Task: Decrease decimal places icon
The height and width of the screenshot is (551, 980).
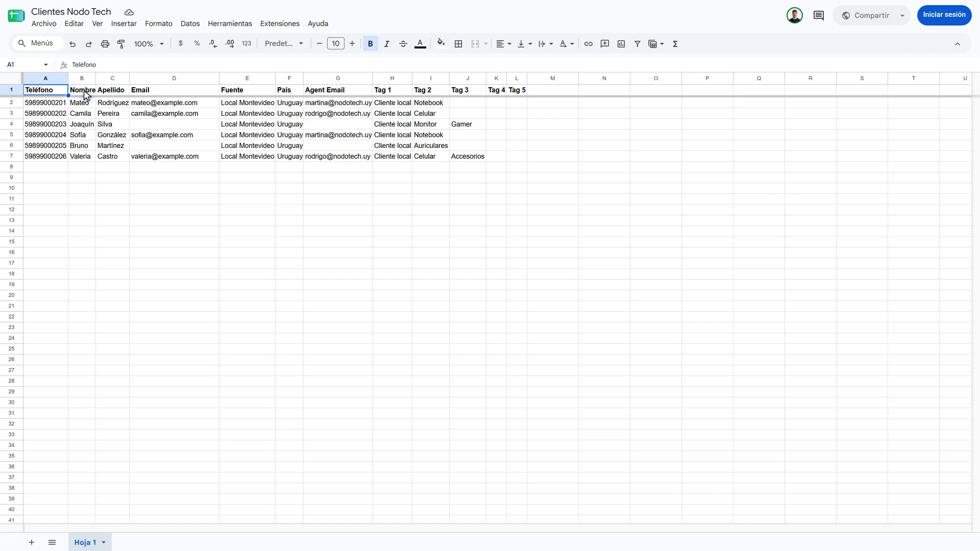Action: 213,44
